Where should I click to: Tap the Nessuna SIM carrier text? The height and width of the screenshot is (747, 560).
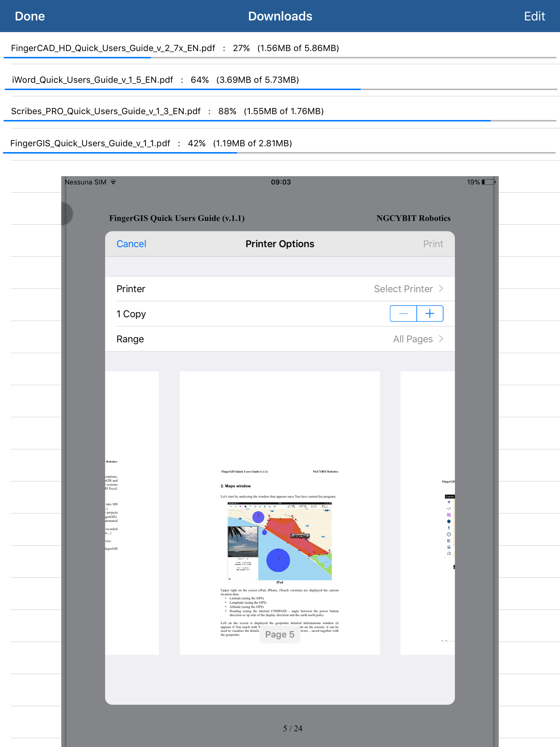[x=86, y=182]
